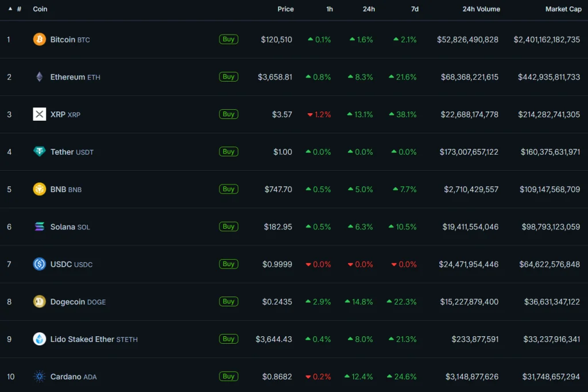Click Bitcoin market cap $2,401,162,182,735
Image resolution: width=588 pixels, height=392 pixels.
(x=547, y=40)
